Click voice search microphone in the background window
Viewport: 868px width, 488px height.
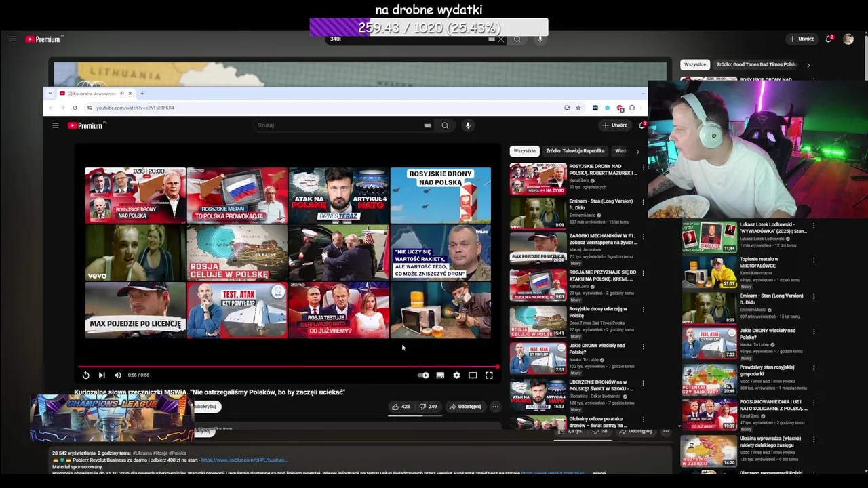(x=540, y=39)
